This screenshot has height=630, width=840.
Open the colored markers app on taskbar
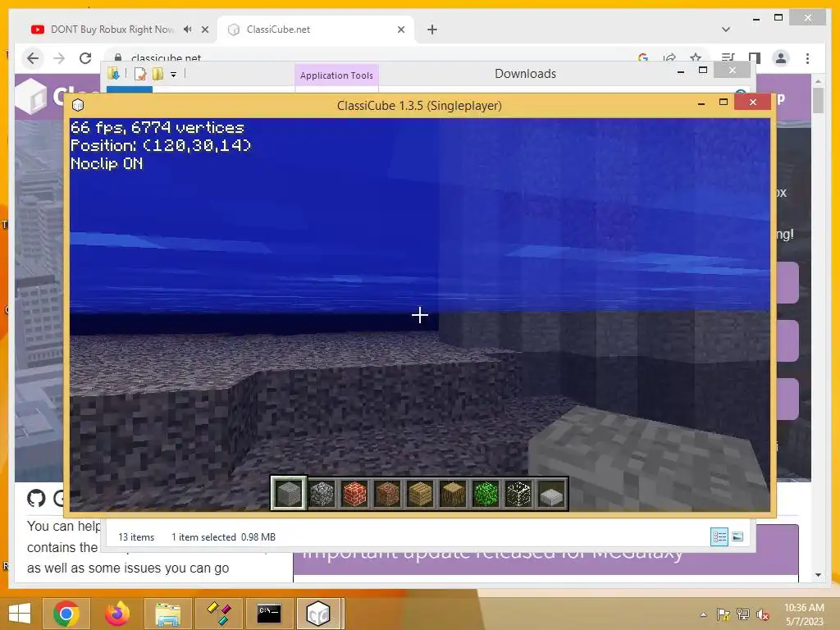[x=218, y=613]
